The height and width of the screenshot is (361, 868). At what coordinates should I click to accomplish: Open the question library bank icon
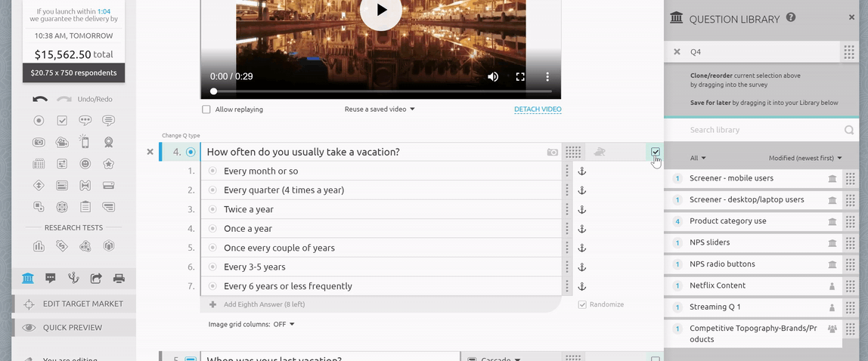coord(28,278)
